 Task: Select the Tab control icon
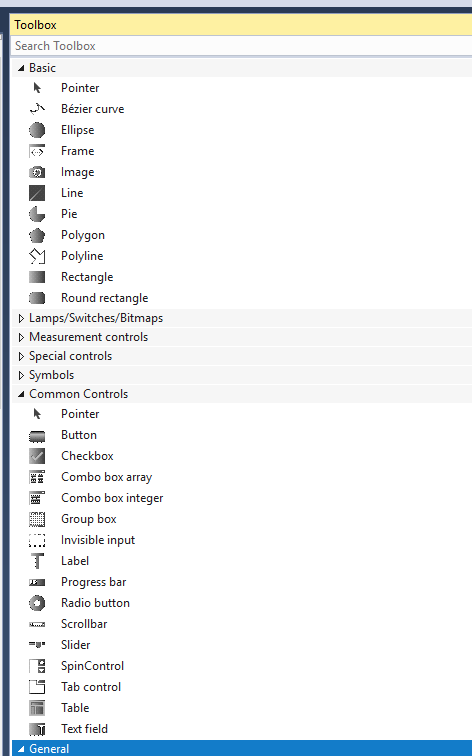37,687
